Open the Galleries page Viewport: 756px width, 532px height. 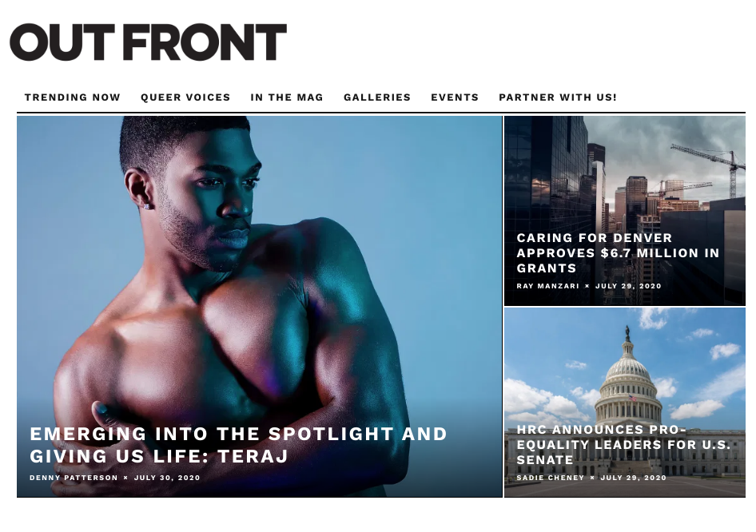pos(377,97)
